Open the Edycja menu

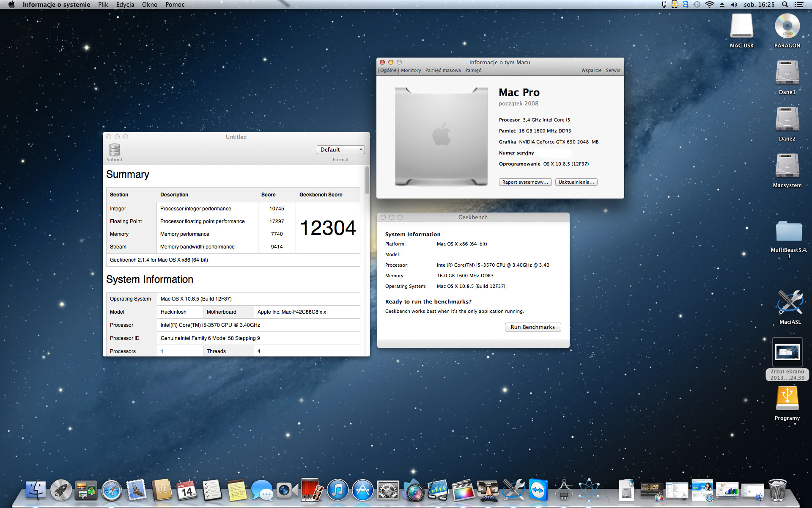(x=125, y=5)
